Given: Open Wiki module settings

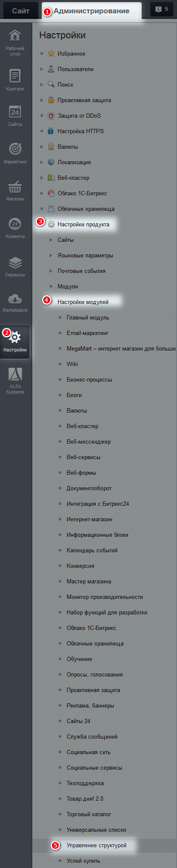Looking at the screenshot, I should click(72, 364).
